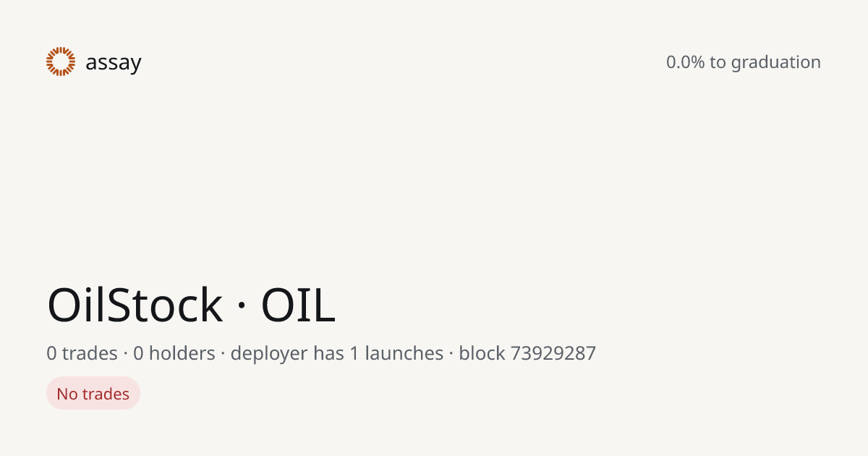Click the word "holders" in the stats line
868x456 pixels.
coord(182,353)
